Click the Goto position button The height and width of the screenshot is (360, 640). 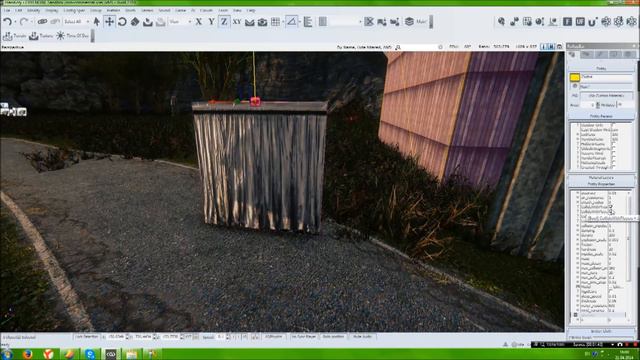[333, 337]
